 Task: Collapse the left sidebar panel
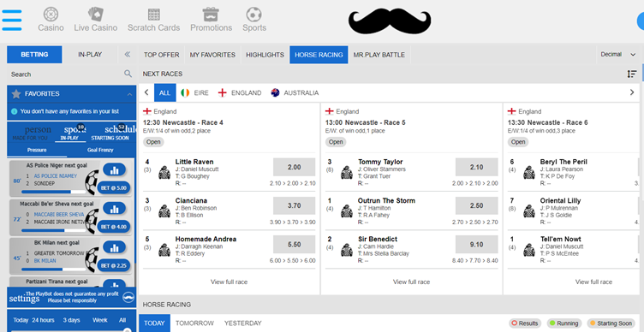click(x=128, y=55)
